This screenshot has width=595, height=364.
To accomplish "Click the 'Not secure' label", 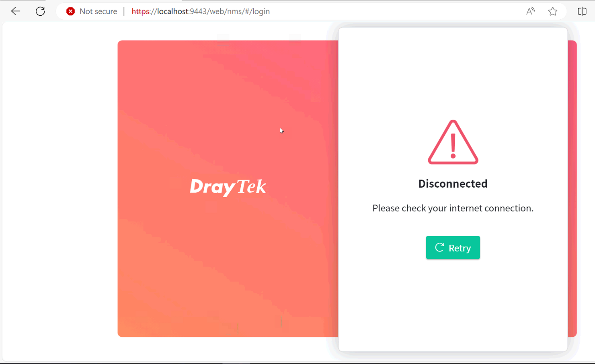I will click(x=98, y=11).
